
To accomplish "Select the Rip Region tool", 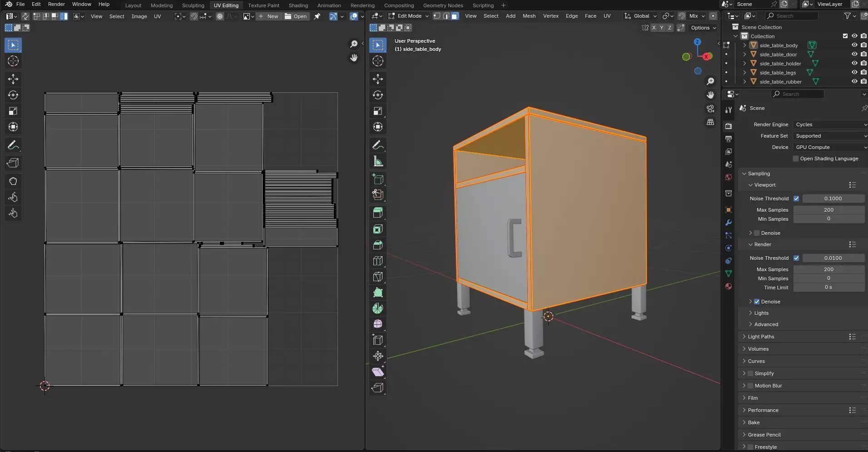I will point(378,388).
